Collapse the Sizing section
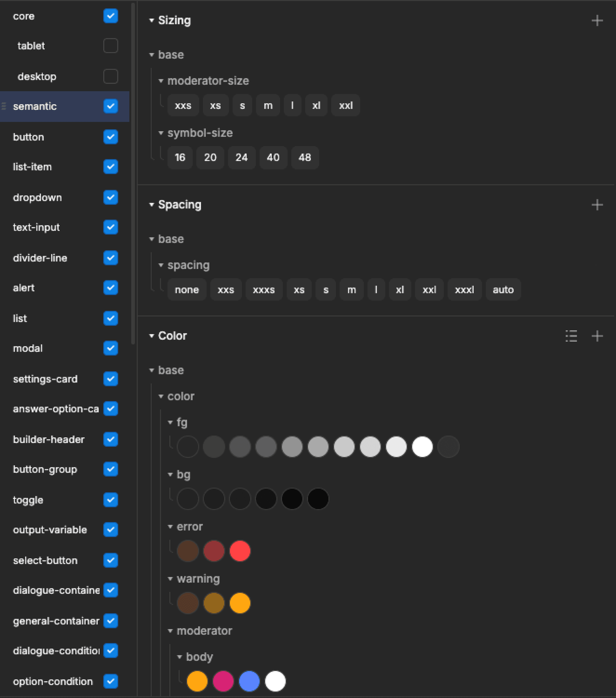 pyautogui.click(x=152, y=20)
